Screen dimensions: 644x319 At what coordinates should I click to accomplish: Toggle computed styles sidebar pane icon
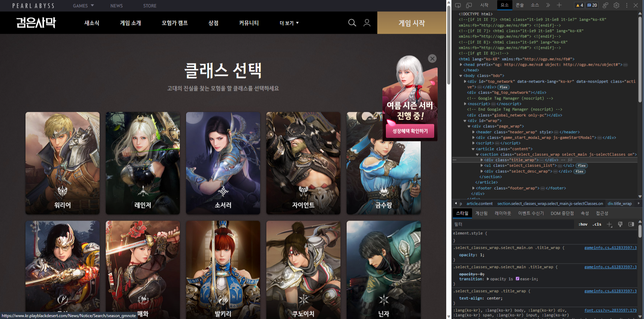pos(631,224)
